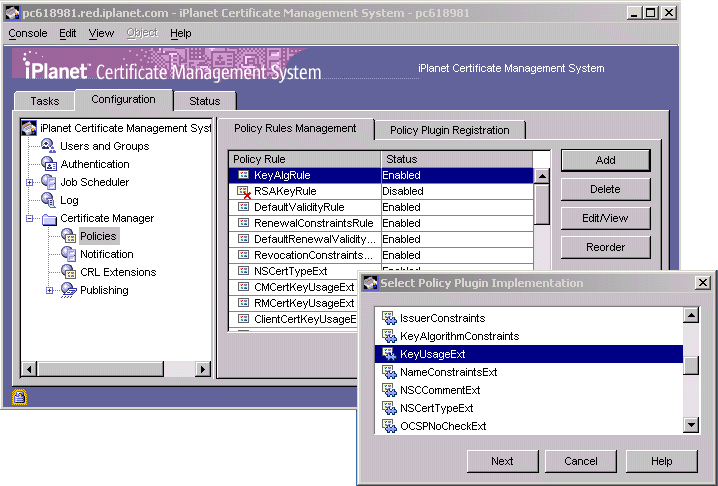Screen dimensions: 718x486
Task: Click the root iPlanet server icon in tree
Action: click(x=29, y=128)
